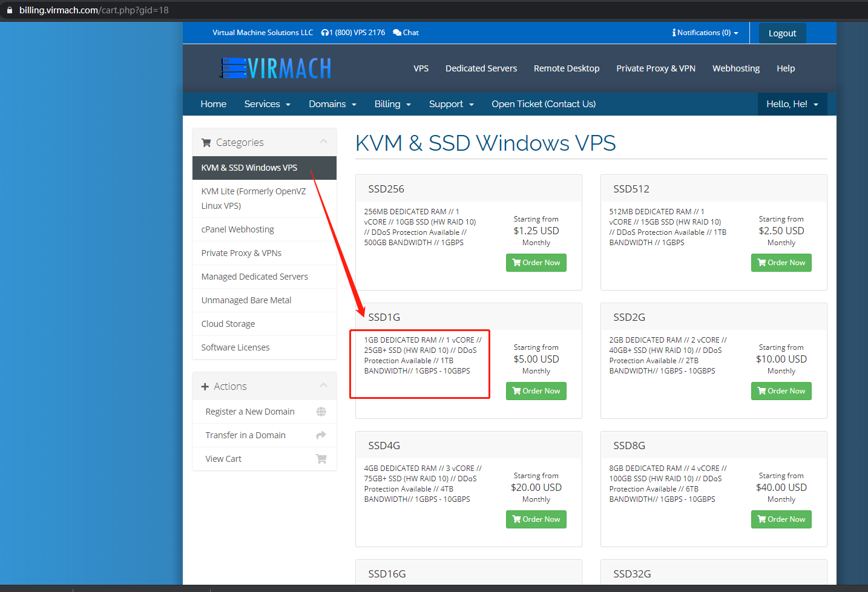Select Managed Dedicated Servers category
This screenshot has width=868, height=592.
(x=265, y=277)
